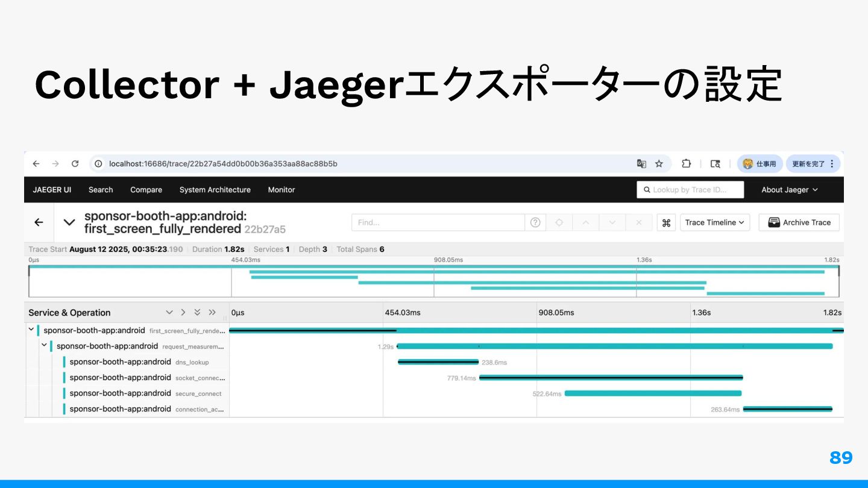Open the System Architecture menu item
Screen dimensions: 868x488
[215, 190]
